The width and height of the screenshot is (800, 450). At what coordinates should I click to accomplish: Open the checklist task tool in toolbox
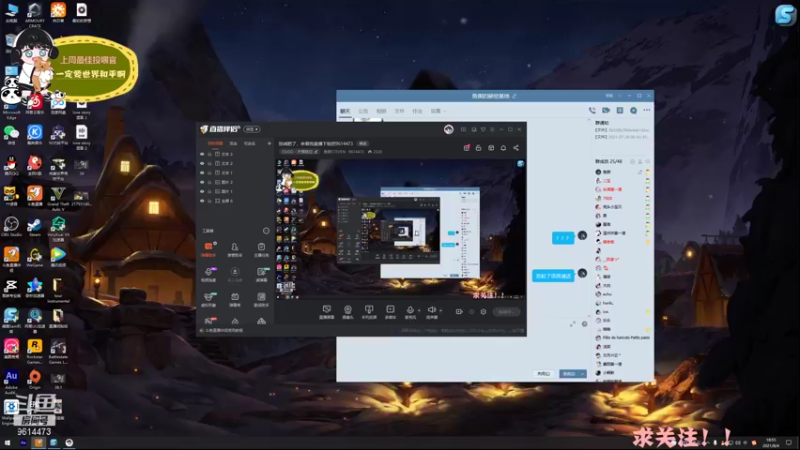tap(261, 249)
